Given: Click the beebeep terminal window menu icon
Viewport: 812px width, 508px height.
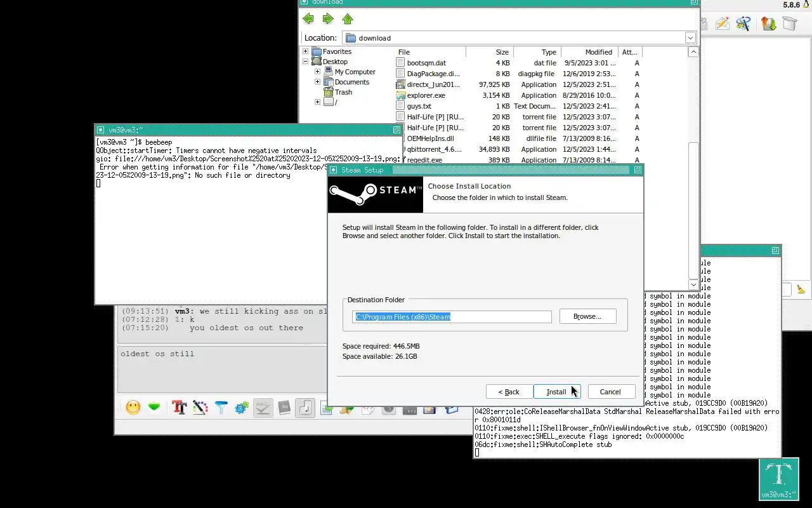Looking at the screenshot, I should [100, 130].
